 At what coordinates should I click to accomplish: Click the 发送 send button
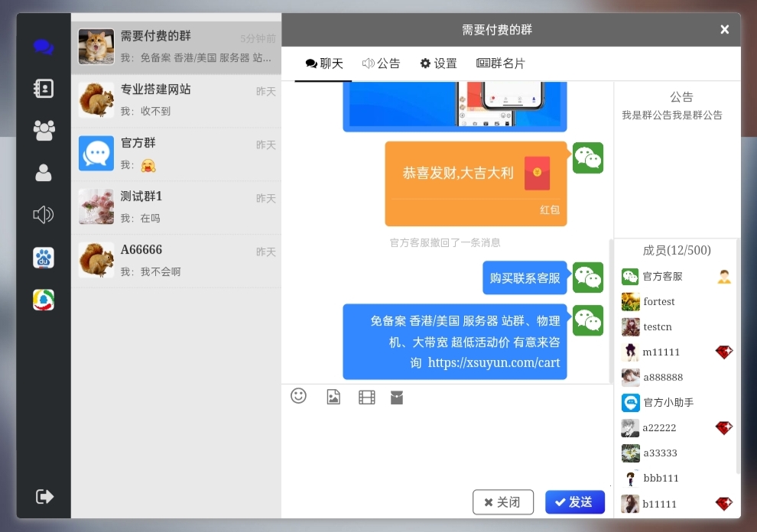click(574, 502)
